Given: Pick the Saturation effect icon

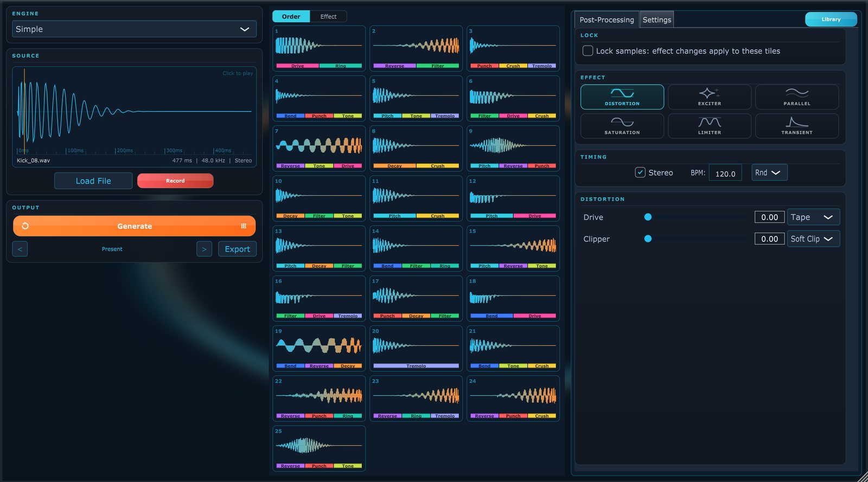Looking at the screenshot, I should [x=622, y=126].
